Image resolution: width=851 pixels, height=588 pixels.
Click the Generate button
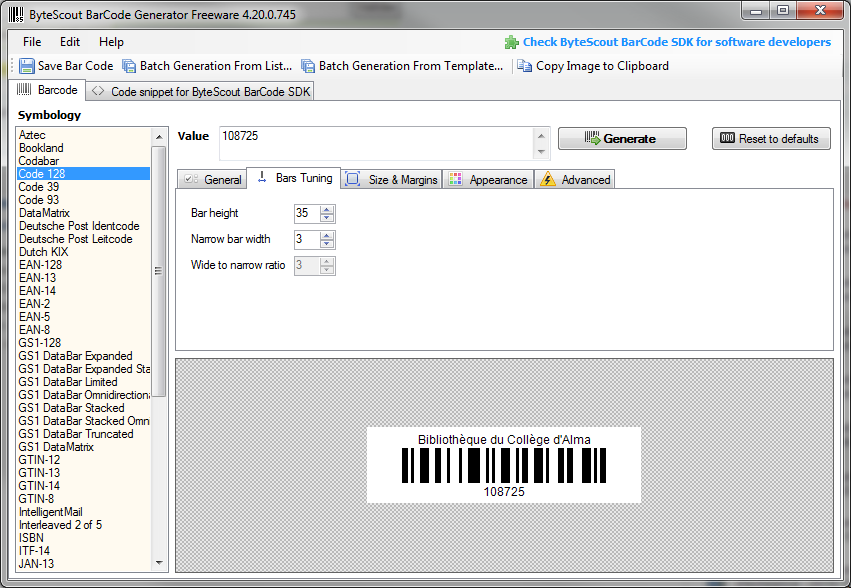click(x=622, y=139)
